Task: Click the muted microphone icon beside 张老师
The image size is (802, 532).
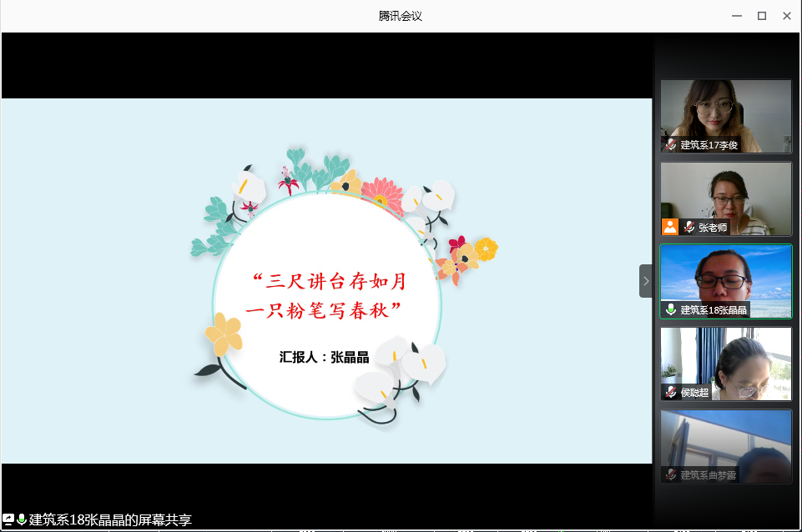Action: [689, 227]
